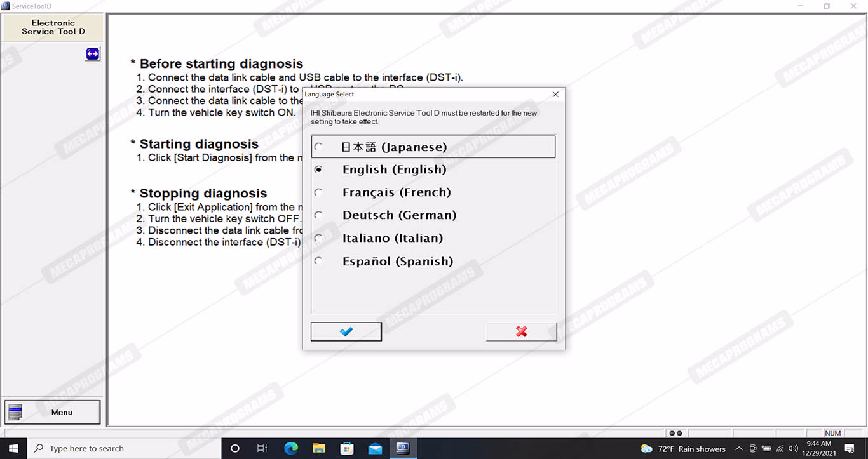Screen dimensions: 868x459
Task: Click the ServiceTool app icon on the taskbar
Action: (403, 448)
